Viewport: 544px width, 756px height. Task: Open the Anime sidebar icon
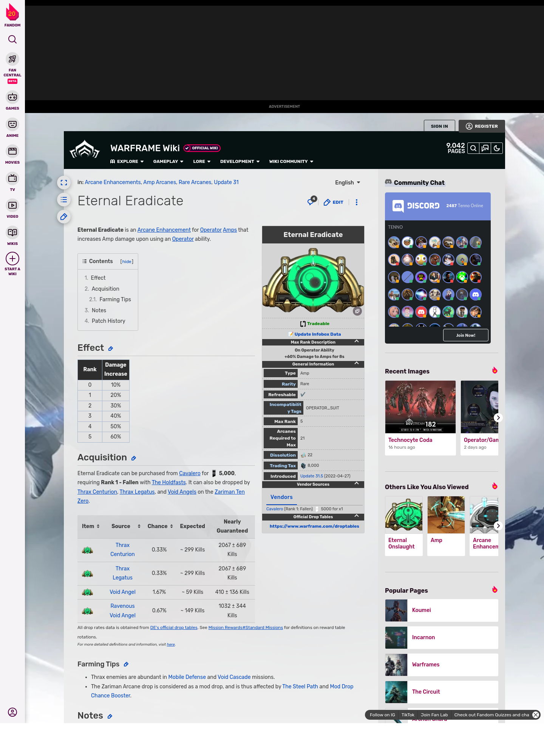pyautogui.click(x=12, y=124)
